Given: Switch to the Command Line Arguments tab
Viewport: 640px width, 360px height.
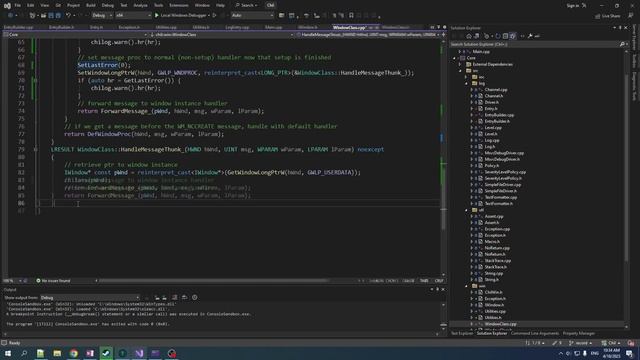Looking at the screenshot, I should 535,333.
